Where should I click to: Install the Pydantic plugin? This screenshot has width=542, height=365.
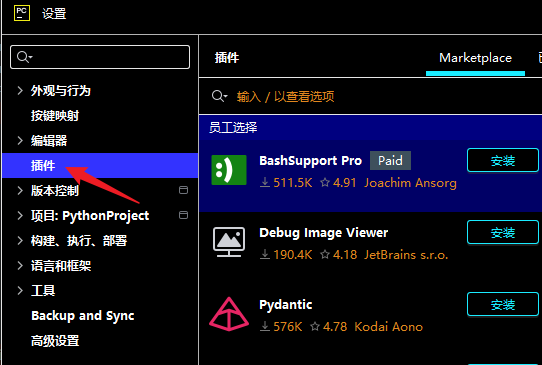coord(503,304)
